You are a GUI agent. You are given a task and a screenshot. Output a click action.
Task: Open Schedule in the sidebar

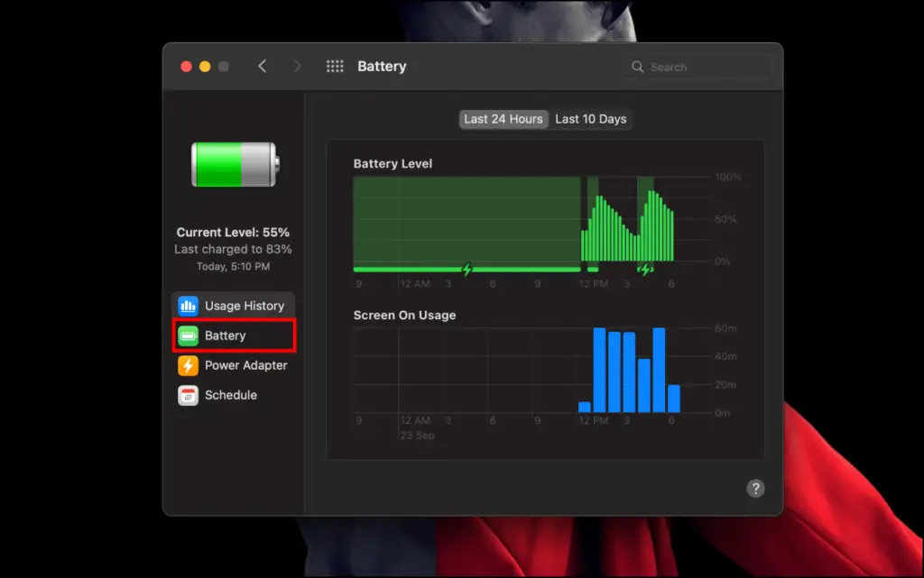coord(234,395)
